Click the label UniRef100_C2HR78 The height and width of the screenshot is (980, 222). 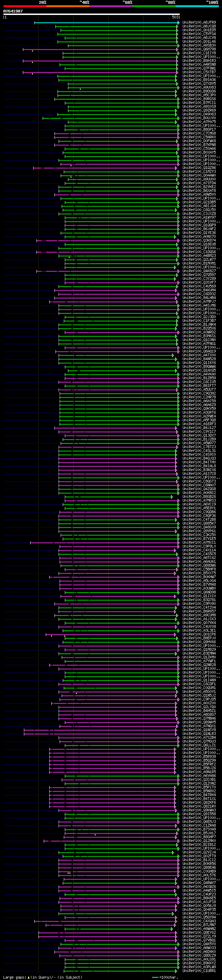(x=199, y=397)
